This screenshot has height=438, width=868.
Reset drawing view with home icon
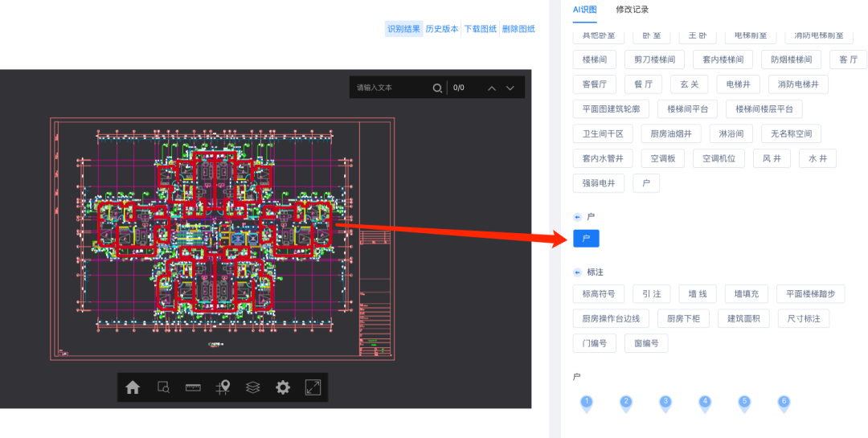pyautogui.click(x=133, y=387)
